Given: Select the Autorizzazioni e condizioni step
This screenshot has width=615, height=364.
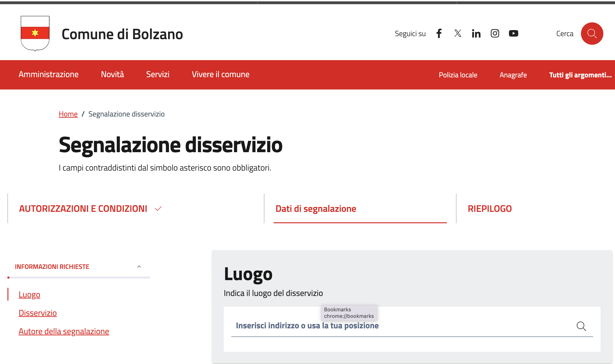Looking at the screenshot, I should point(83,209).
